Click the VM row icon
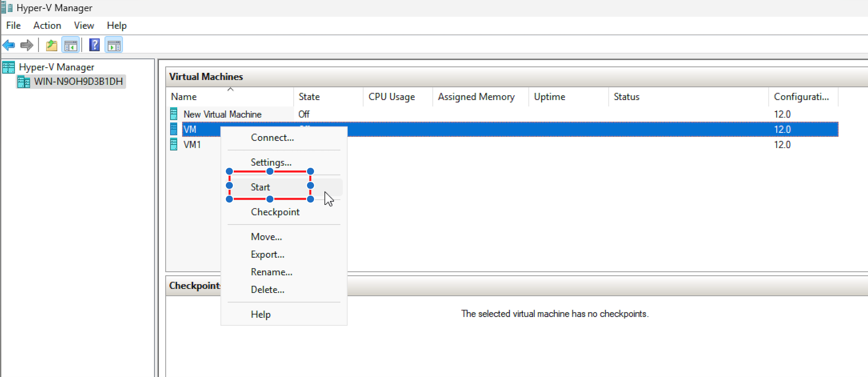This screenshot has width=868, height=377. 174,129
